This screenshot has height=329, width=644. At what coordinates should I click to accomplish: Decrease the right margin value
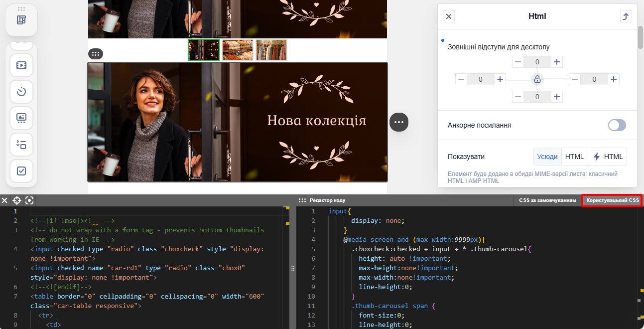pyautogui.click(x=575, y=79)
